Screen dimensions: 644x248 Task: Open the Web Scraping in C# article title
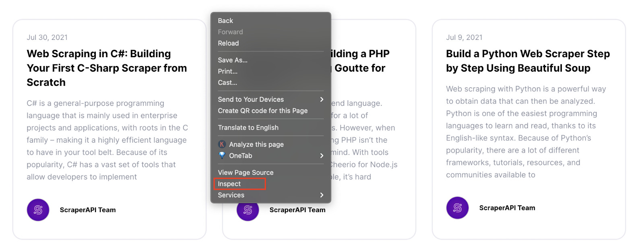pyautogui.click(x=107, y=68)
